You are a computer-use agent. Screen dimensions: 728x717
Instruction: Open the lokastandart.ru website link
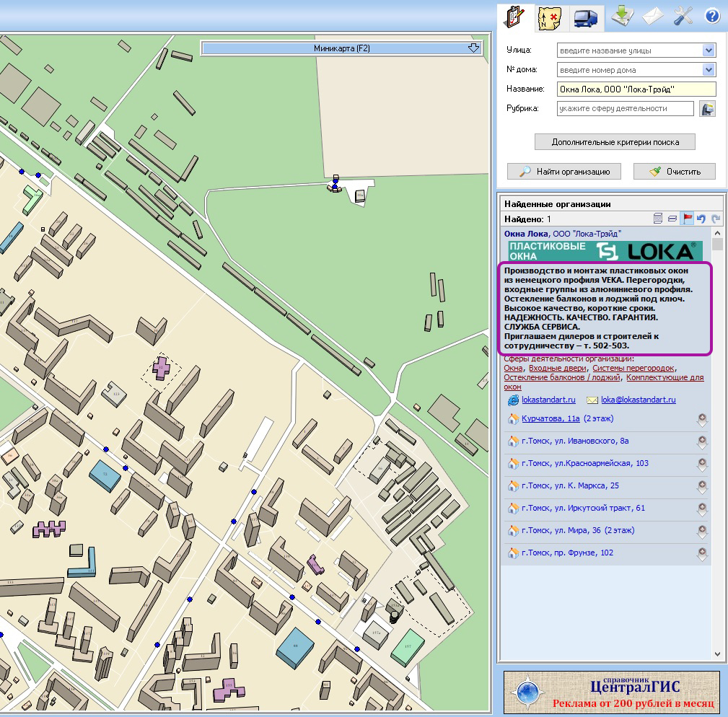click(548, 400)
